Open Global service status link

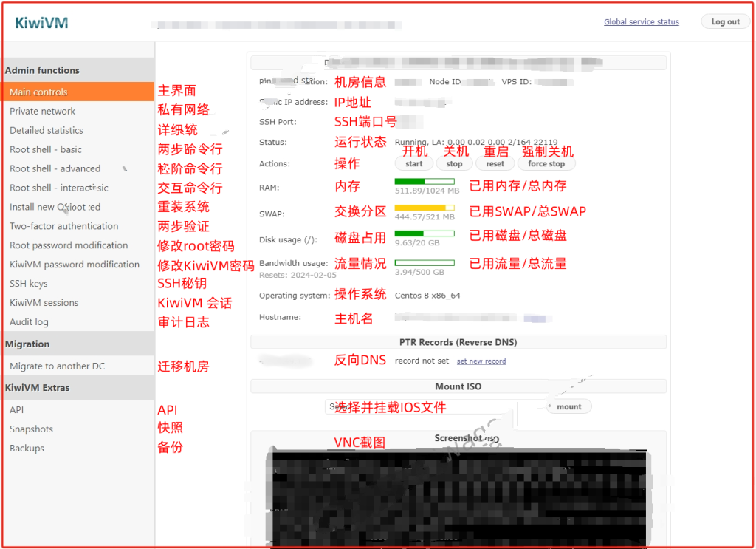coord(641,22)
